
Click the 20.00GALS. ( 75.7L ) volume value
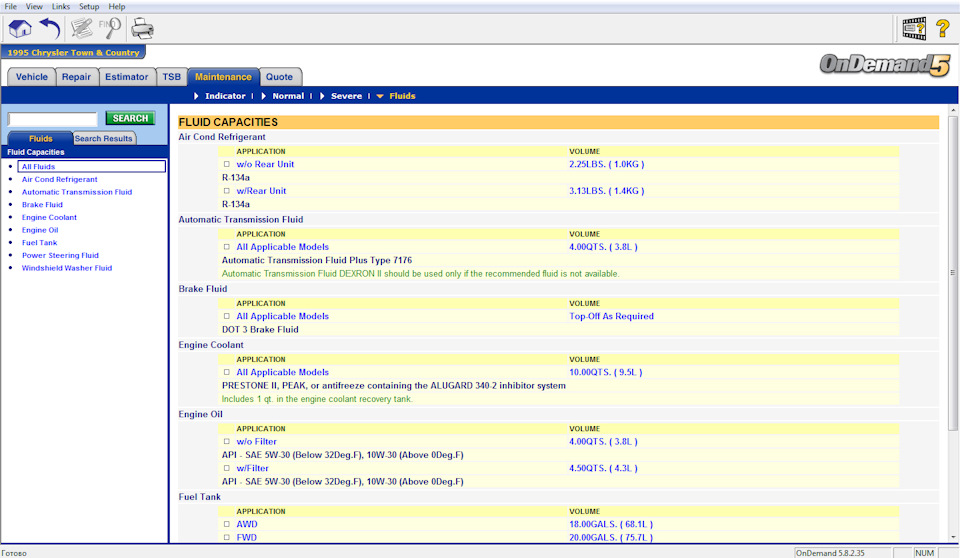coord(611,538)
